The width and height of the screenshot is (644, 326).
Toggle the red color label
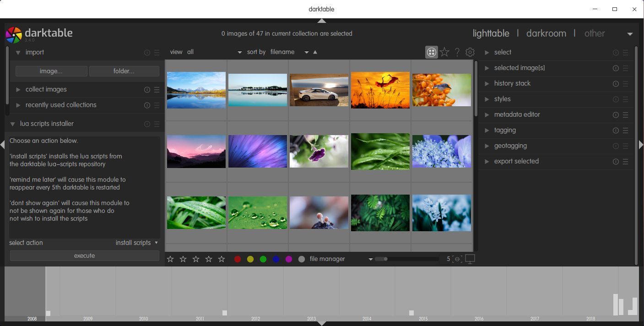238,259
